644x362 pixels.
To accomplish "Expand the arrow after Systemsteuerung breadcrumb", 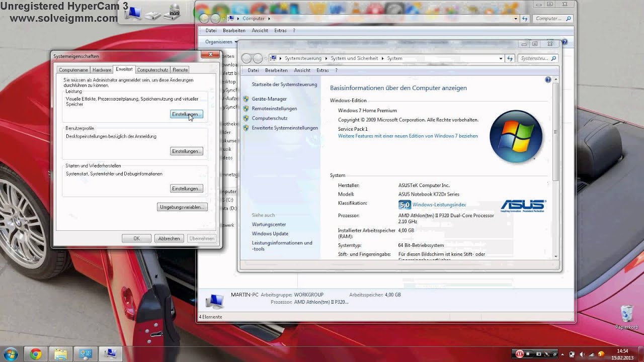I will coord(326,58).
